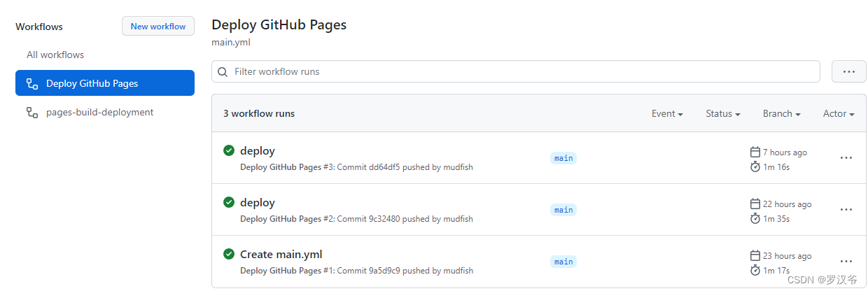Open the three-dot menu for run #2

(846, 210)
